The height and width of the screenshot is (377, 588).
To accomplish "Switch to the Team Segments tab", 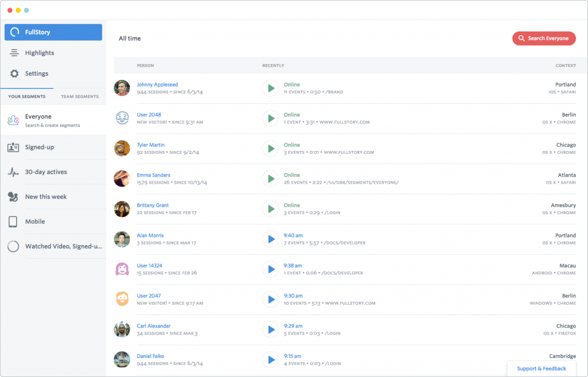I will [79, 96].
